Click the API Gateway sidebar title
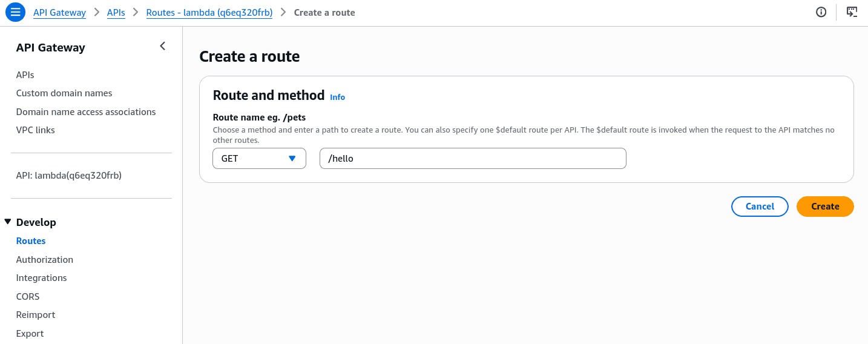Screen dimensions: 868x344 point(51,47)
